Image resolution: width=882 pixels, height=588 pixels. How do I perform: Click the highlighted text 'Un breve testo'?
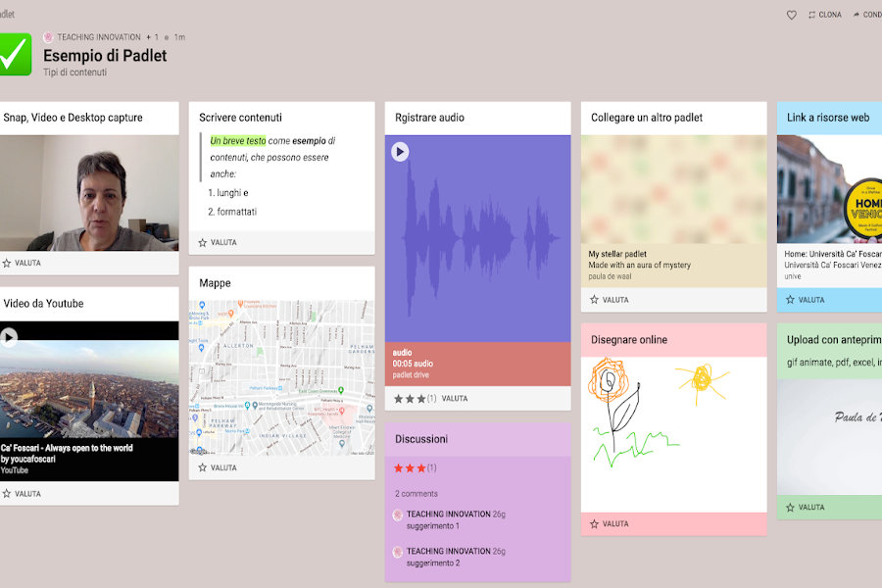pyautogui.click(x=238, y=141)
